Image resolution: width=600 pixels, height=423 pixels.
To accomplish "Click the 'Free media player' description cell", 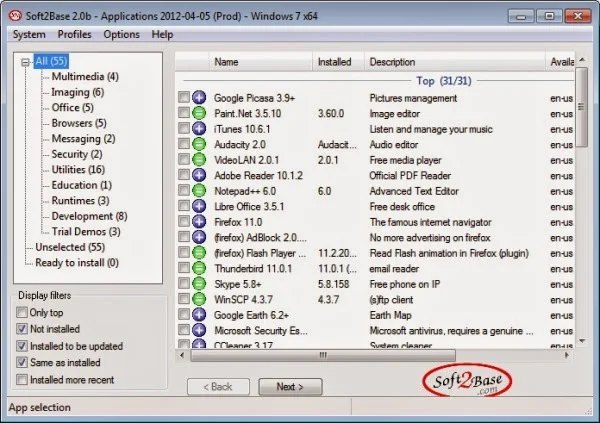I will (405, 160).
